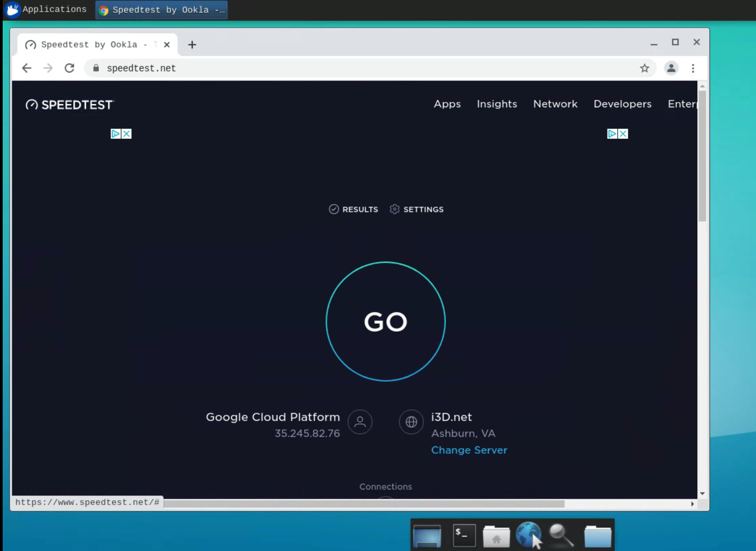Reload the speedtest.net page
The width and height of the screenshot is (756, 551).
[69, 68]
